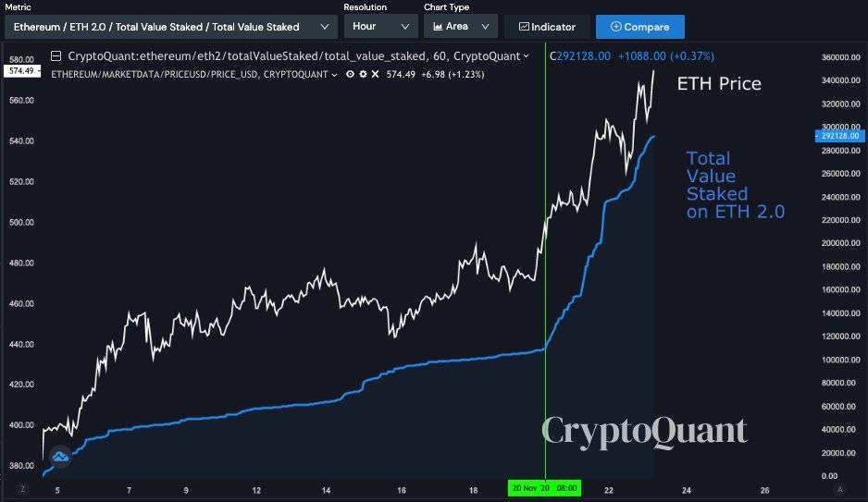Expand the total_value_staked series title chevron

526,55
